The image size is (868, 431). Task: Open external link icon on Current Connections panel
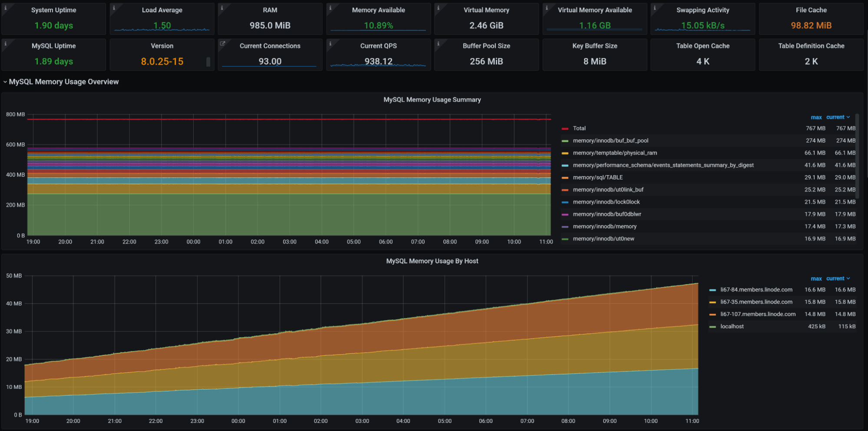pos(222,43)
